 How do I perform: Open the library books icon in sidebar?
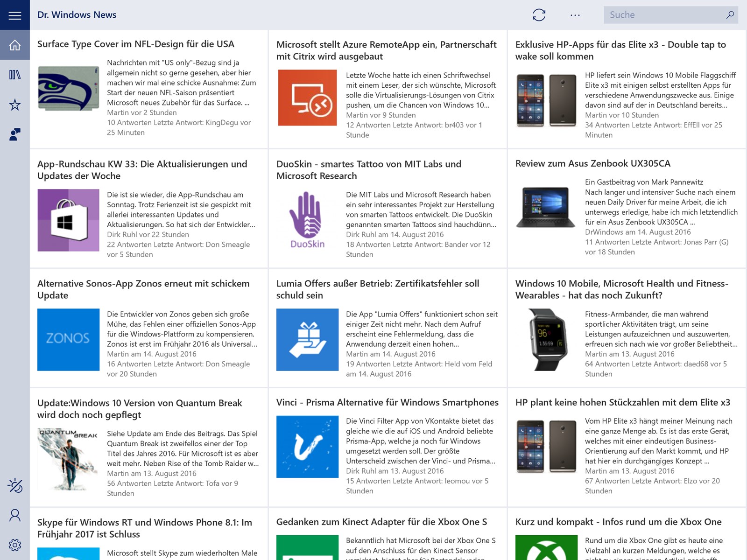[15, 75]
